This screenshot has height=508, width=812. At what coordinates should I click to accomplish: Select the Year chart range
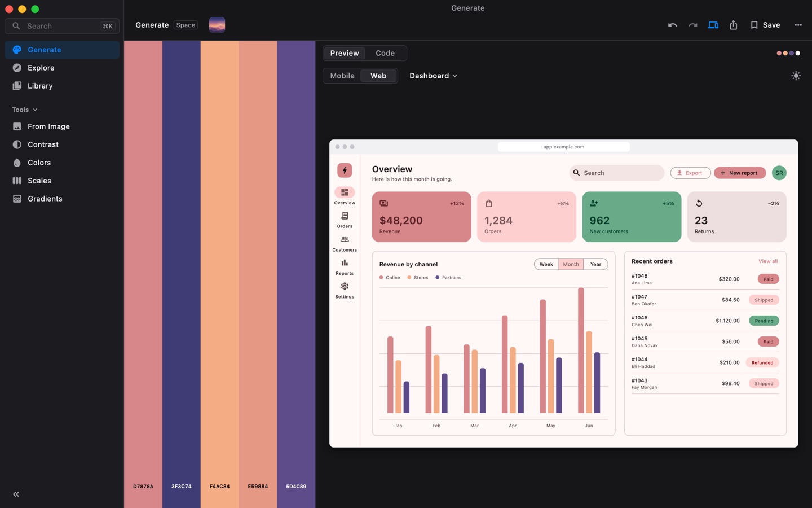tap(595, 264)
